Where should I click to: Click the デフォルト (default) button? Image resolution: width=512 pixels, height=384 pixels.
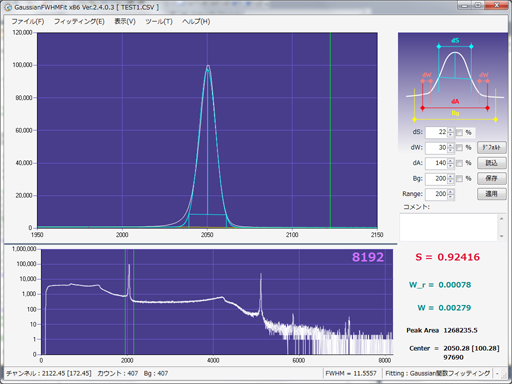tap(492, 147)
